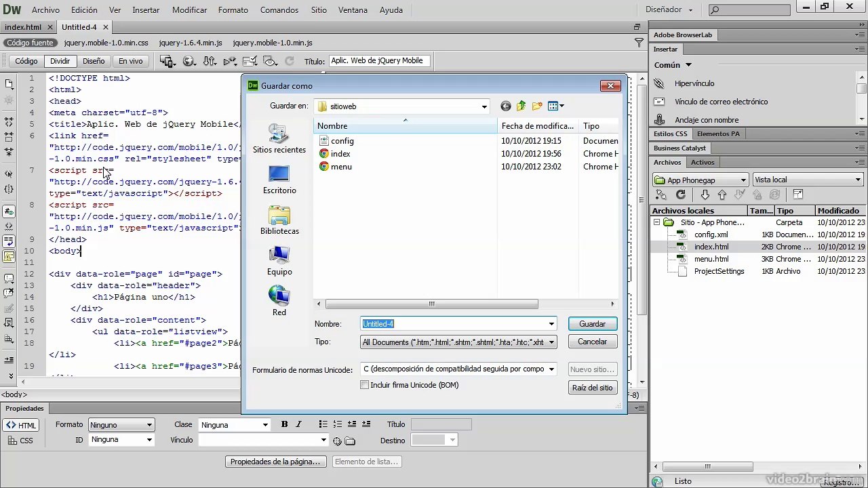Click Vínculo de correo electrónico in Insertar panel
The width and height of the screenshot is (868, 488).
pos(721,102)
